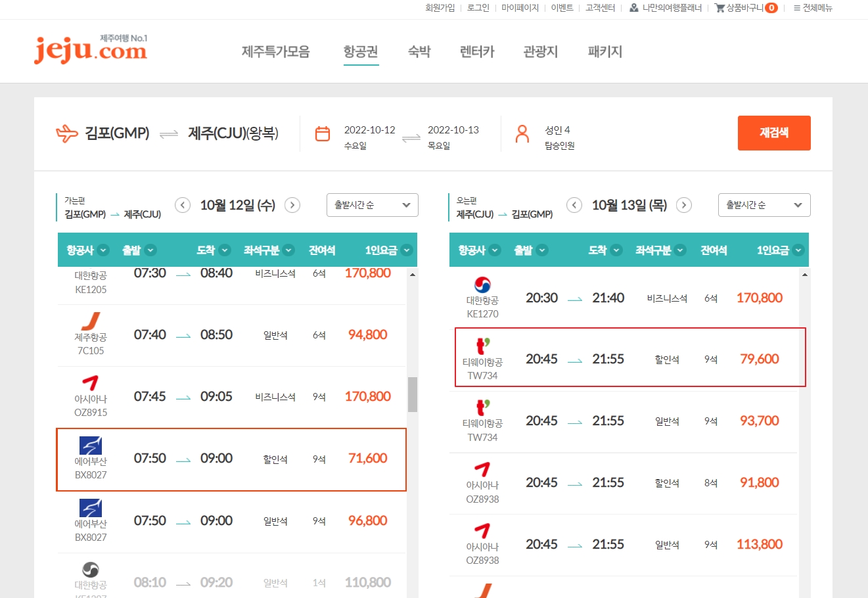The height and width of the screenshot is (598, 868).
Task: Click Asiana logo in the 91,800 row
Action: [482, 469]
